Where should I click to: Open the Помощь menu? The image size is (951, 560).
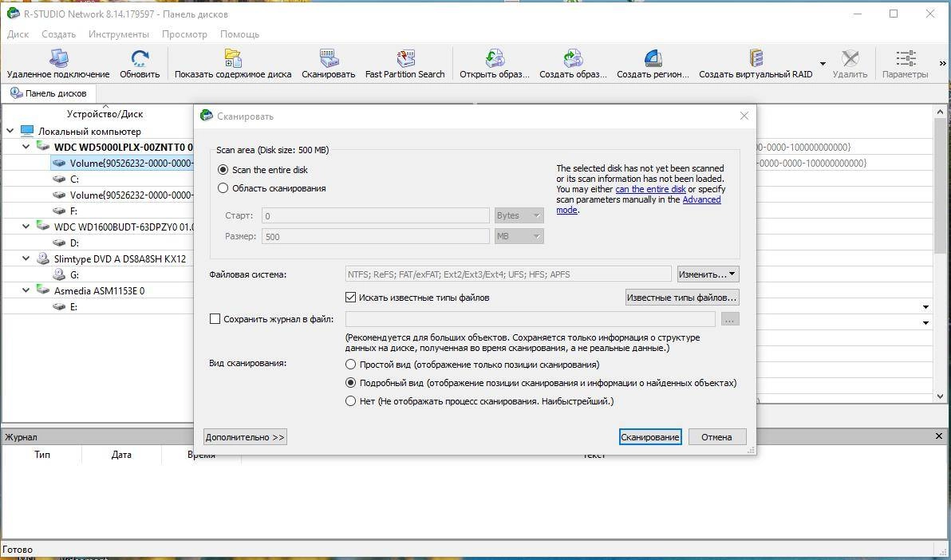[x=239, y=34]
